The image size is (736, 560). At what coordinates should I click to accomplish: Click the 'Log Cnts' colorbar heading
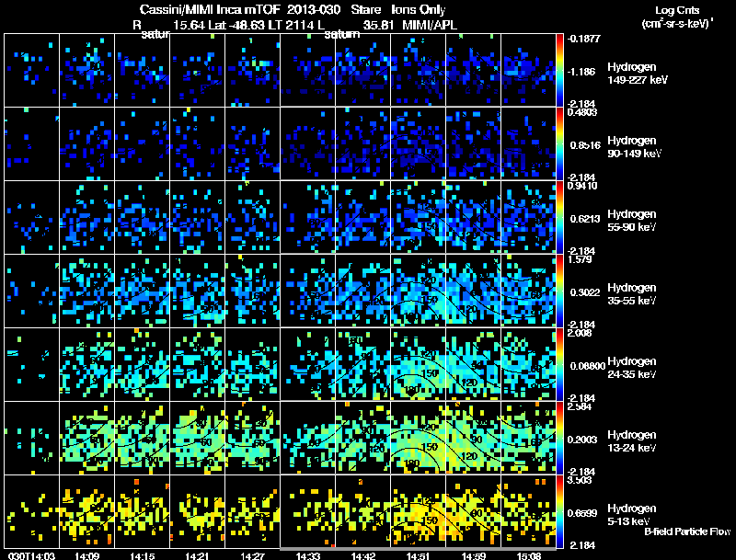click(x=677, y=10)
